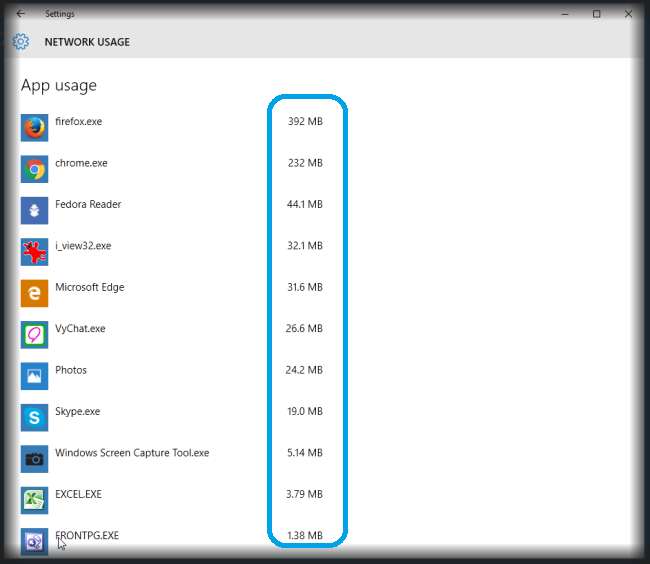Click the App usage heading
Viewport: 650px width, 564px height.
point(59,85)
